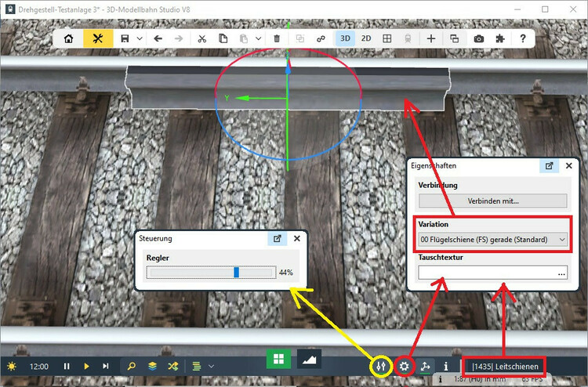Click green Y axis gizmo arrow
The image size is (588, 387).
point(242,98)
